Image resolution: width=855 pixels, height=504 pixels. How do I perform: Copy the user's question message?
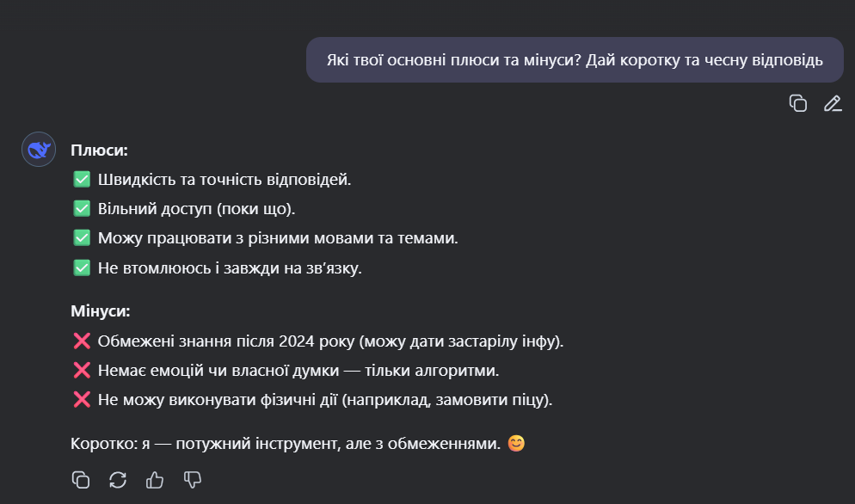(x=797, y=103)
